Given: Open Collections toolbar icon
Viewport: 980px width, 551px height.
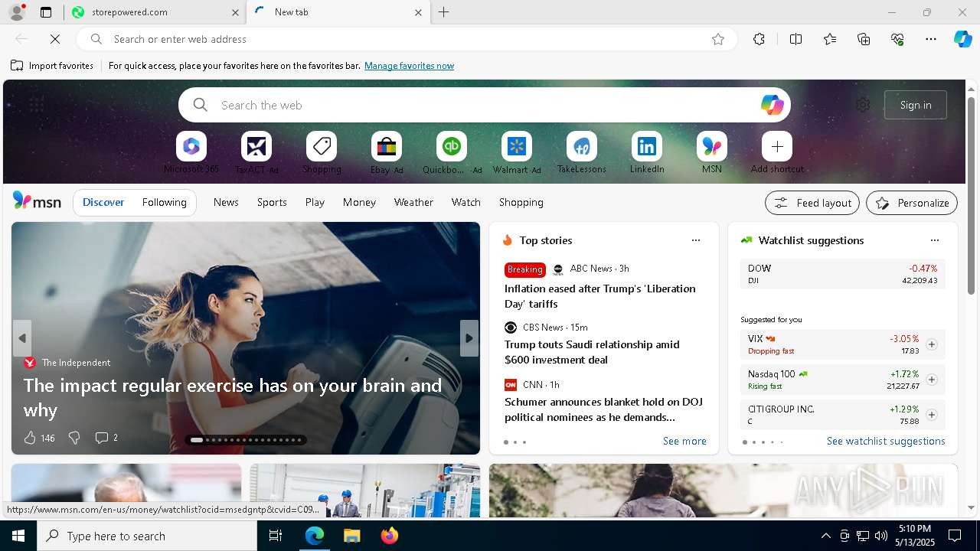Looking at the screenshot, I should (x=864, y=39).
